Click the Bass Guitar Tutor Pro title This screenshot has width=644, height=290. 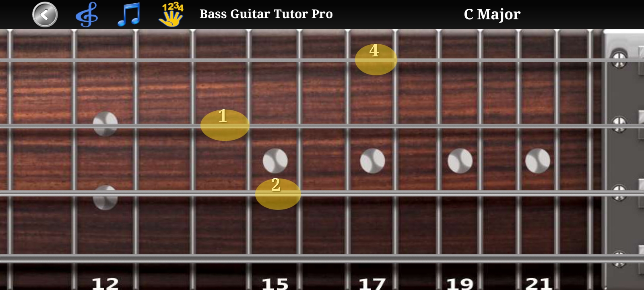point(266,14)
